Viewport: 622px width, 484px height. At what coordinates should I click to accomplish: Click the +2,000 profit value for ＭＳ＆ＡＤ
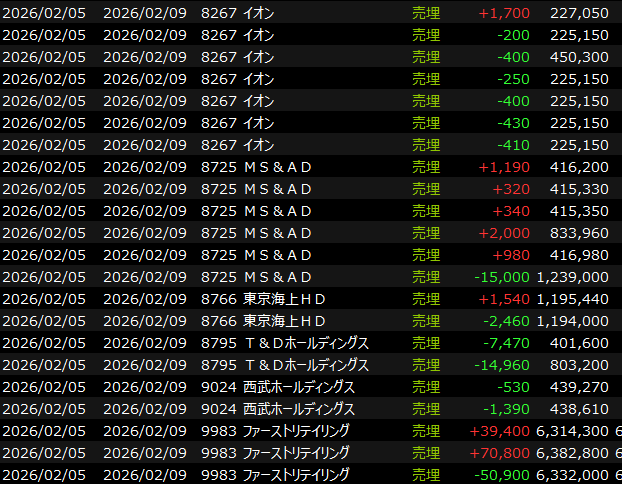click(x=506, y=233)
